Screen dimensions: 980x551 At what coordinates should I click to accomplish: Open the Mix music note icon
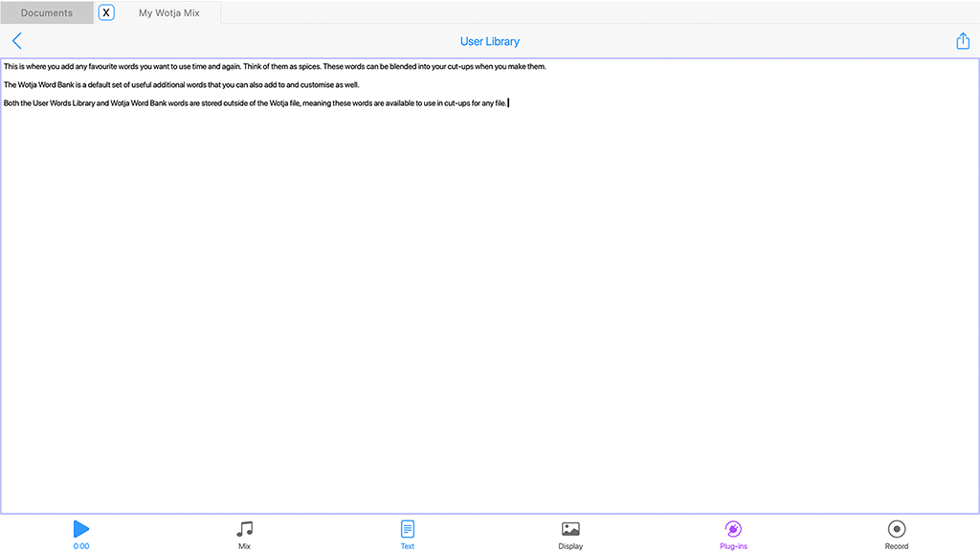[x=245, y=529]
